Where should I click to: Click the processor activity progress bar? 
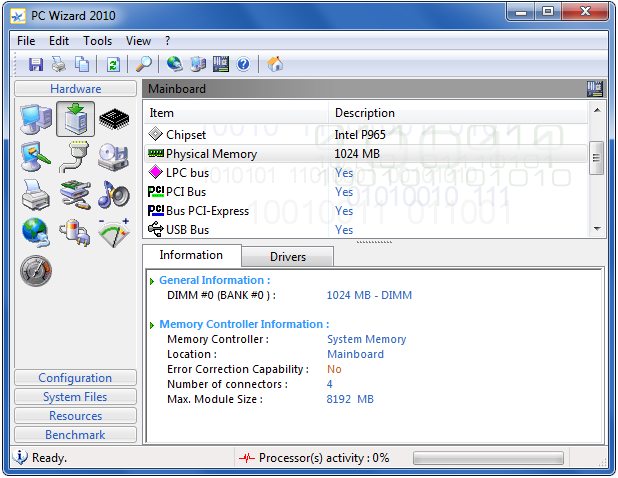(x=488, y=458)
